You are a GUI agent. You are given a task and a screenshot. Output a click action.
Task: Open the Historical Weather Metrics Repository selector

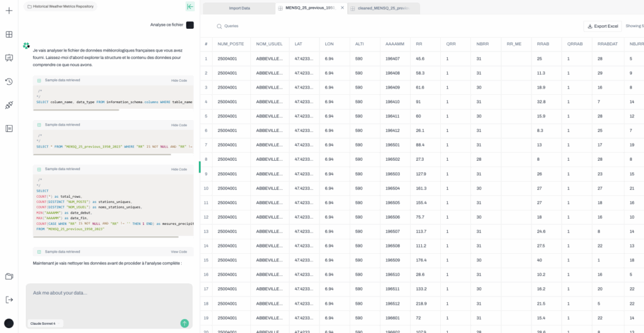(x=62, y=6)
